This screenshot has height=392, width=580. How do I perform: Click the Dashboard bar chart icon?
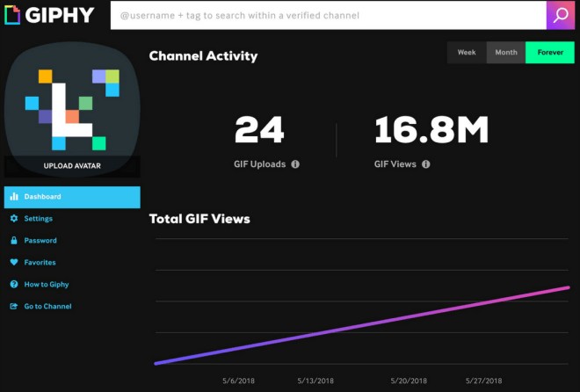(14, 197)
